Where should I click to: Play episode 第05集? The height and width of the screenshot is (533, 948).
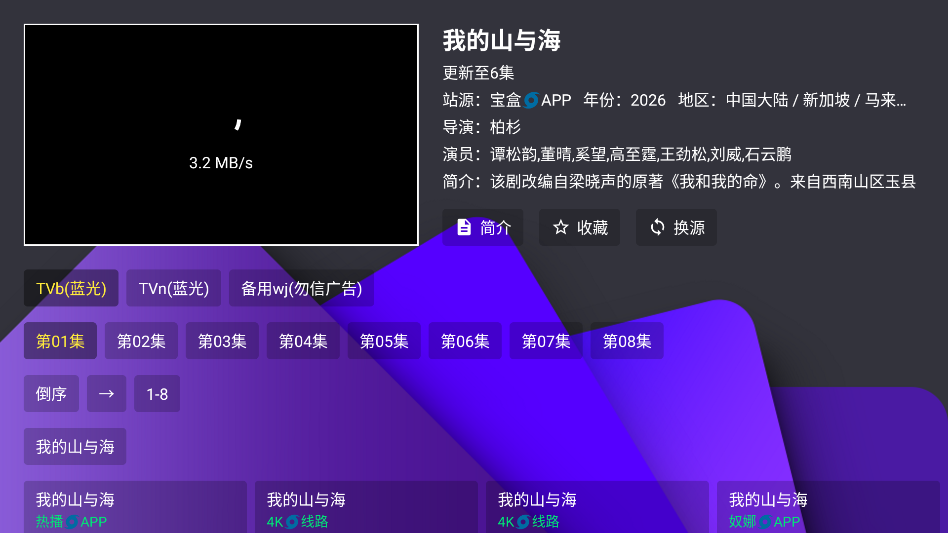click(385, 341)
